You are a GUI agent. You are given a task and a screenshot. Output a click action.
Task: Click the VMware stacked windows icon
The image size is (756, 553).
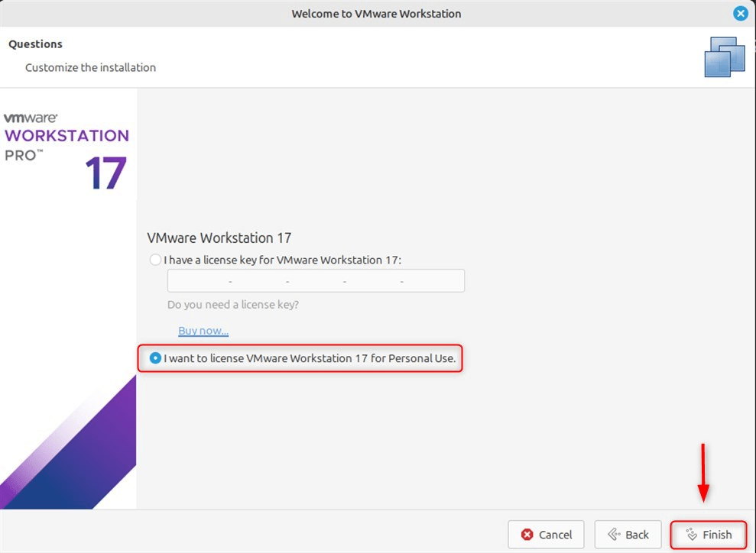(x=725, y=57)
